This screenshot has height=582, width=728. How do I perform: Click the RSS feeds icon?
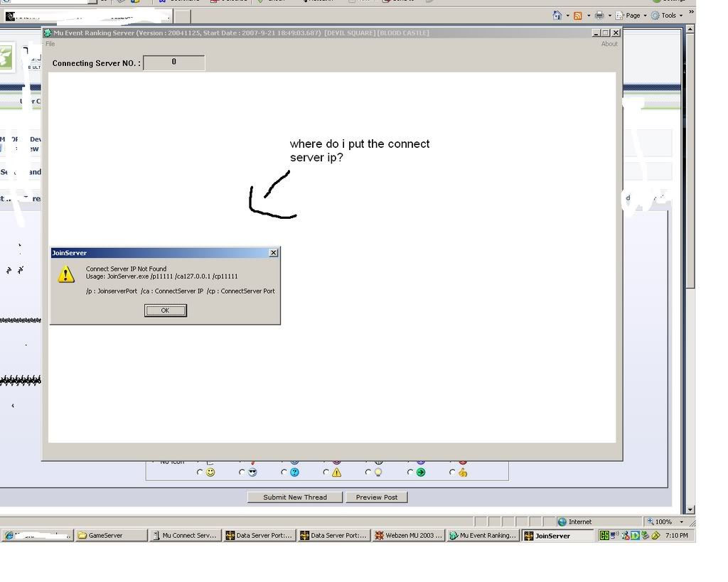tap(577, 16)
